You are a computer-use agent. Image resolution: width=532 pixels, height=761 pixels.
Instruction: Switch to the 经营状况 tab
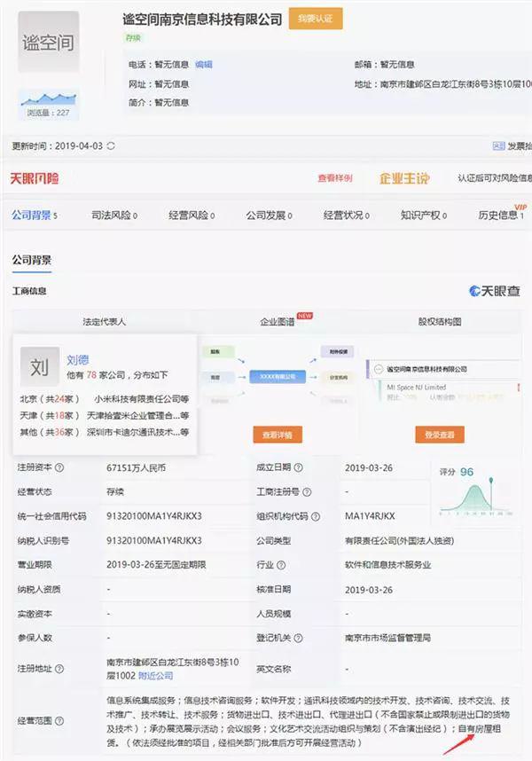click(x=347, y=215)
